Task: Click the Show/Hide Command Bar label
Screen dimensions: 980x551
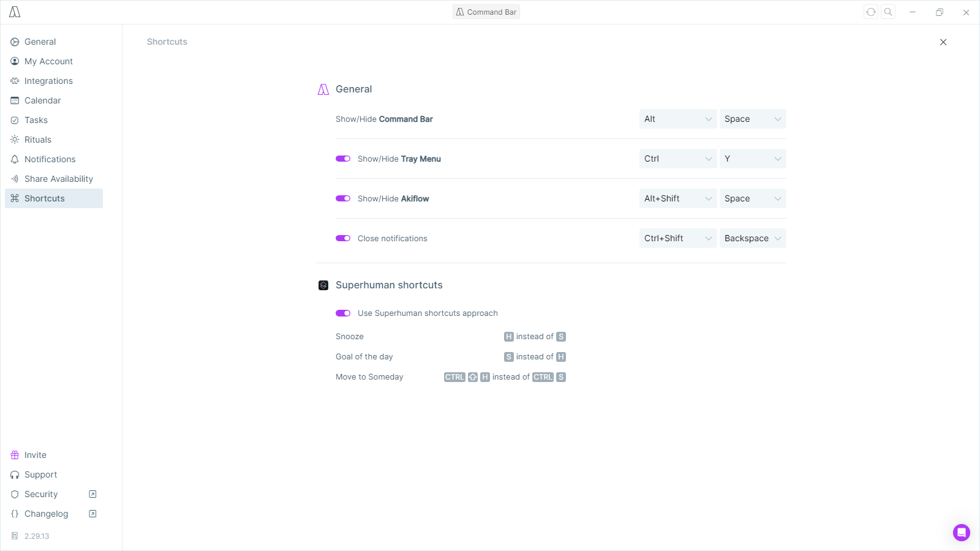Action: pyautogui.click(x=384, y=119)
